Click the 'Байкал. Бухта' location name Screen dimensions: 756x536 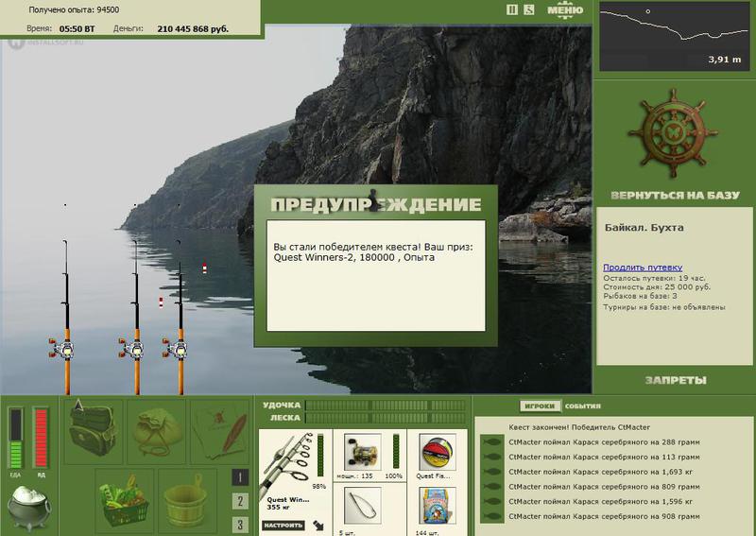(644, 227)
